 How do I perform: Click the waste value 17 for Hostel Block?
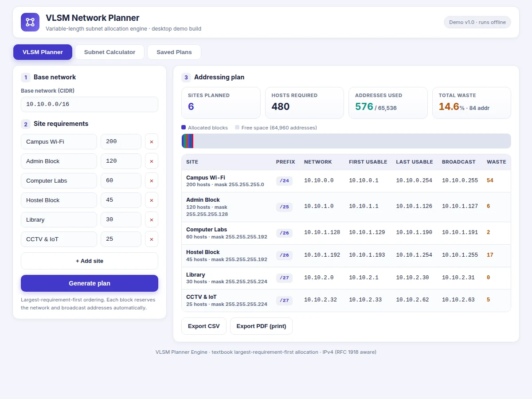pyautogui.click(x=490, y=255)
